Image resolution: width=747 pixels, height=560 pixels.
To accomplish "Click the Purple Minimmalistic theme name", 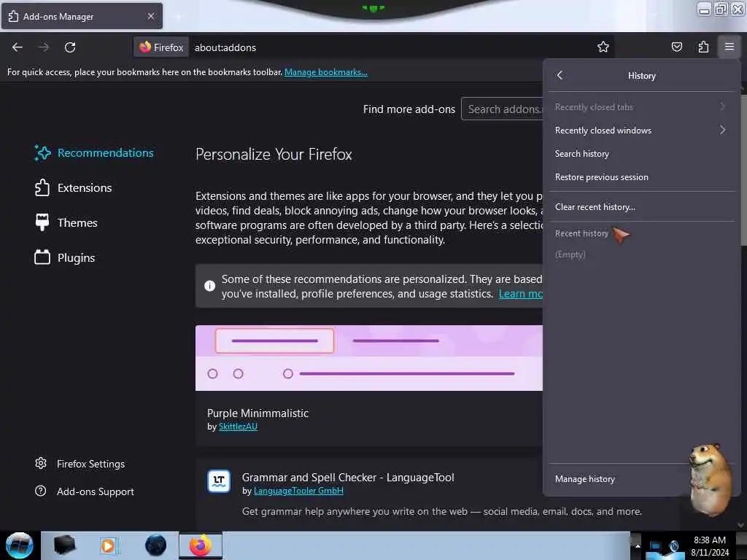I will (258, 413).
